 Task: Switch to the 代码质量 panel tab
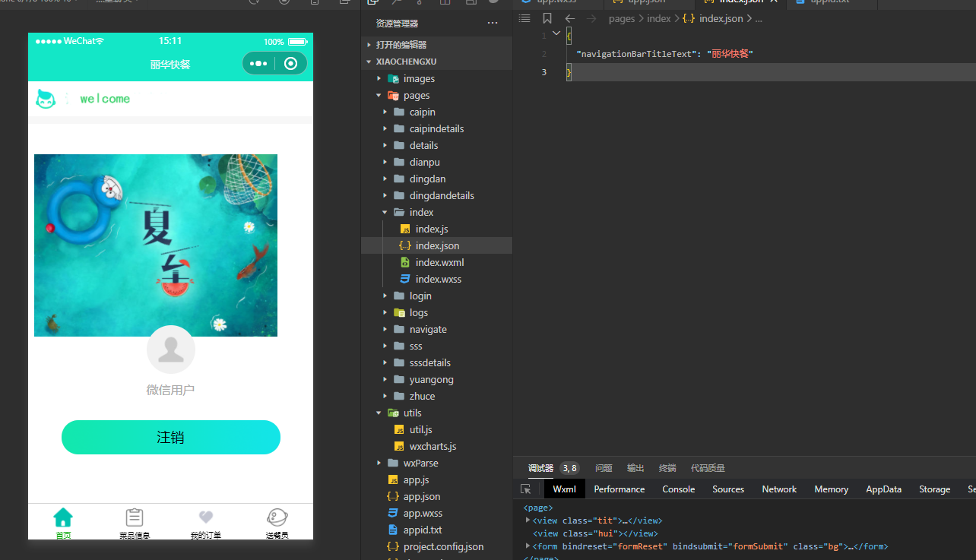point(708,468)
